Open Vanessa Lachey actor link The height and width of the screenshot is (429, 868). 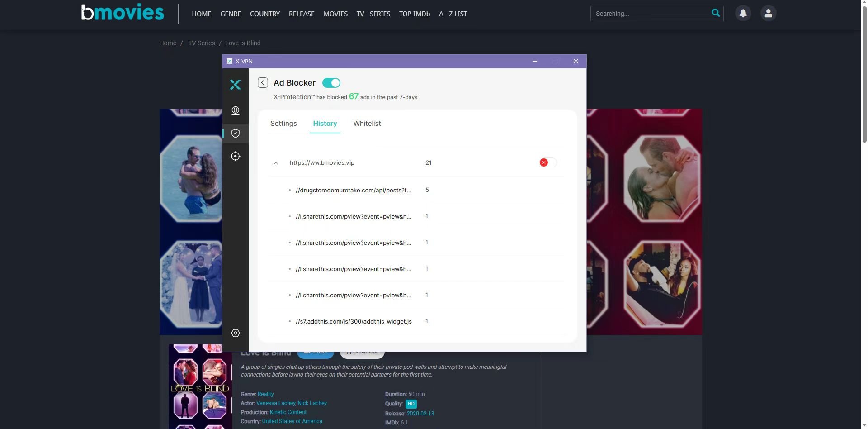[x=276, y=403]
